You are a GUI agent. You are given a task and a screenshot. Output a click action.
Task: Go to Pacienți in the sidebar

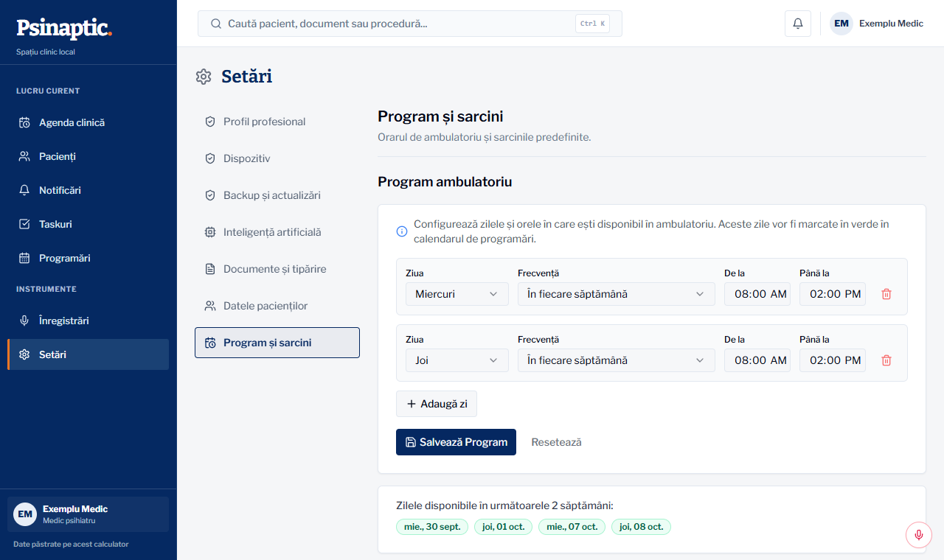pyautogui.click(x=88, y=156)
